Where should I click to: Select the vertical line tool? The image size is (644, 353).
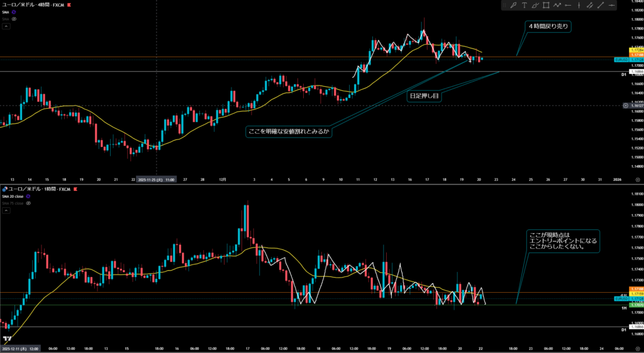(x=579, y=6)
